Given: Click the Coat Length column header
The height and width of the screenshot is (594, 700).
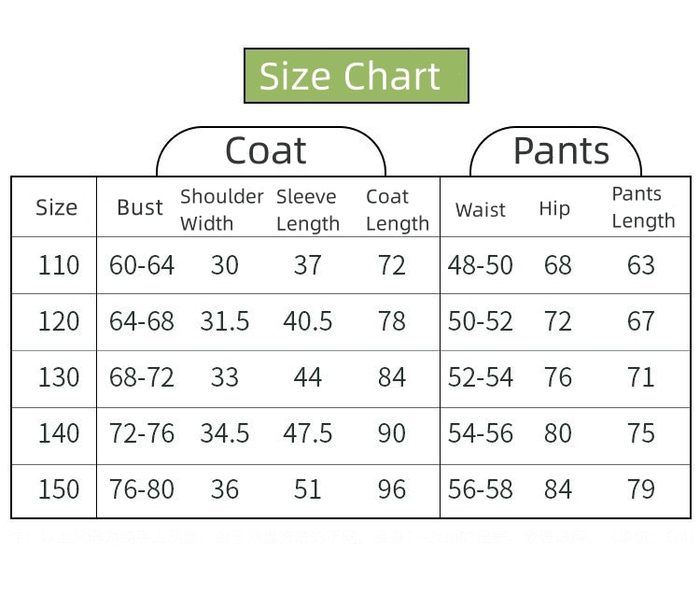Looking at the screenshot, I should coord(398,210).
